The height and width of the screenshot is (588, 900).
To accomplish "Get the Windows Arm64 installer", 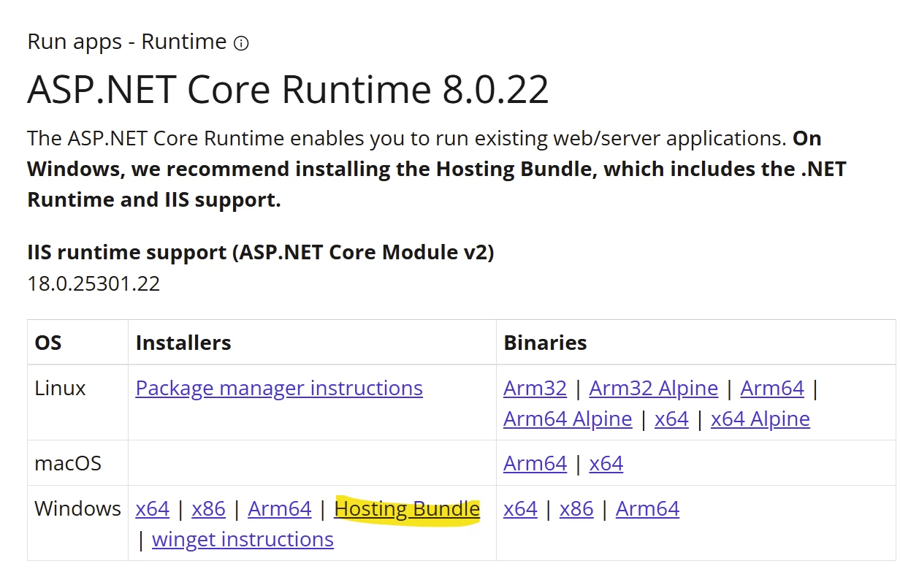I will (279, 508).
